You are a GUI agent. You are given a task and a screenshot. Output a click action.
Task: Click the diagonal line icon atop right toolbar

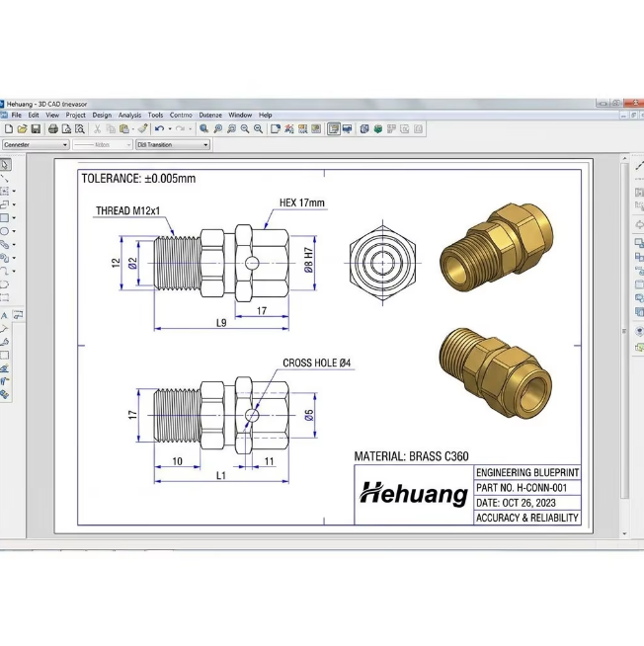639,166
